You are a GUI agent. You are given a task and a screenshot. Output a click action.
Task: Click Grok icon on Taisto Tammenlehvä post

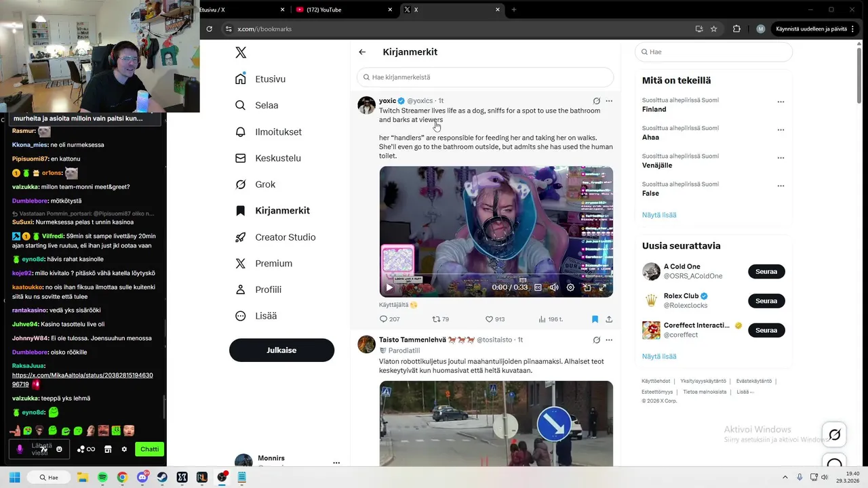[x=597, y=340]
